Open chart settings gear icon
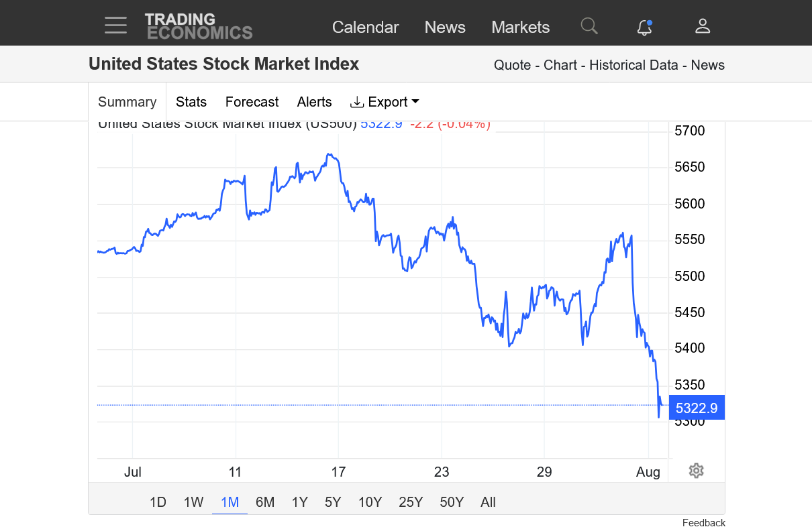The width and height of the screenshot is (812, 531). coord(696,471)
